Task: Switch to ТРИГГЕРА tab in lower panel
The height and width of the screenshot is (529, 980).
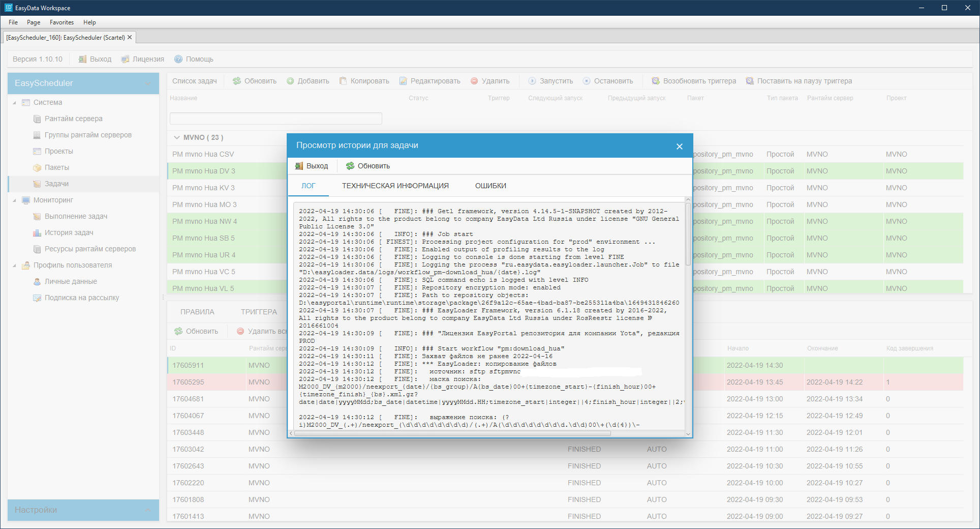Action: coord(259,312)
